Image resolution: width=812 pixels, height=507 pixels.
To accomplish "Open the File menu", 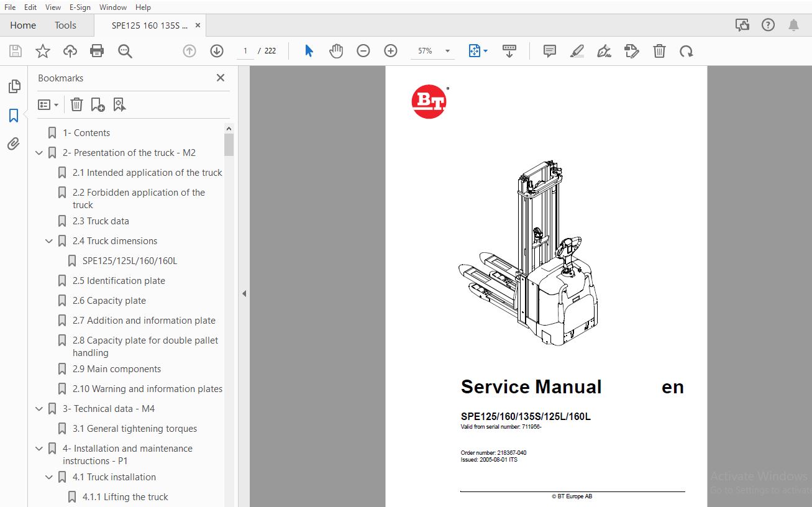I will click(x=10, y=7).
